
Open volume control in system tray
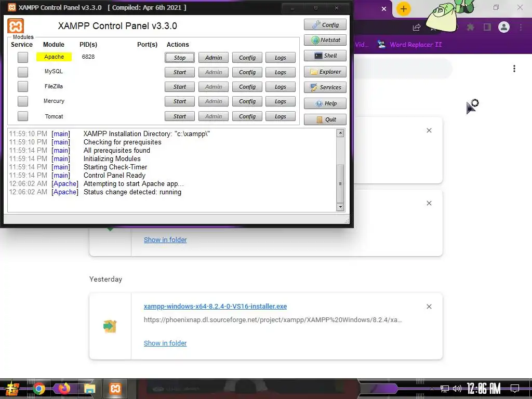click(x=457, y=389)
